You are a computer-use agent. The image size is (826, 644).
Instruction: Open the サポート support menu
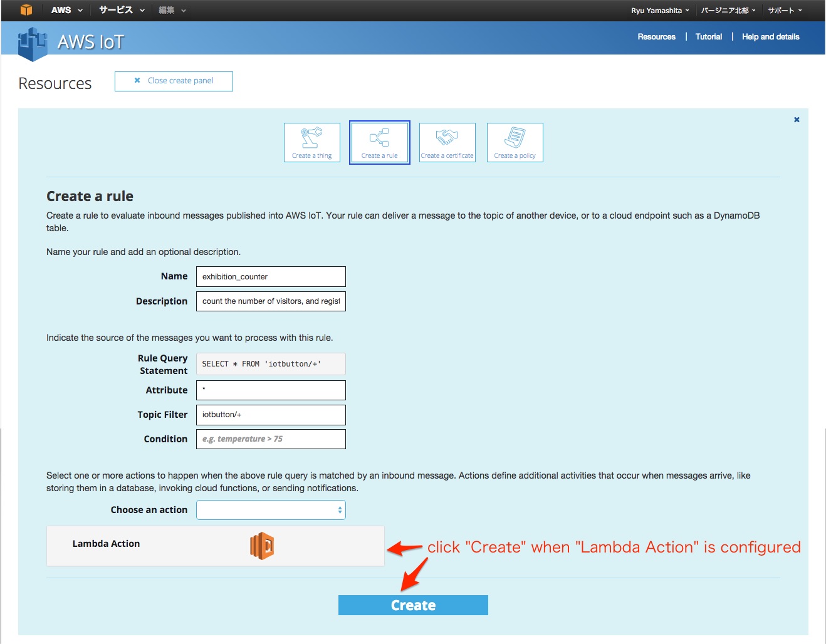point(785,11)
